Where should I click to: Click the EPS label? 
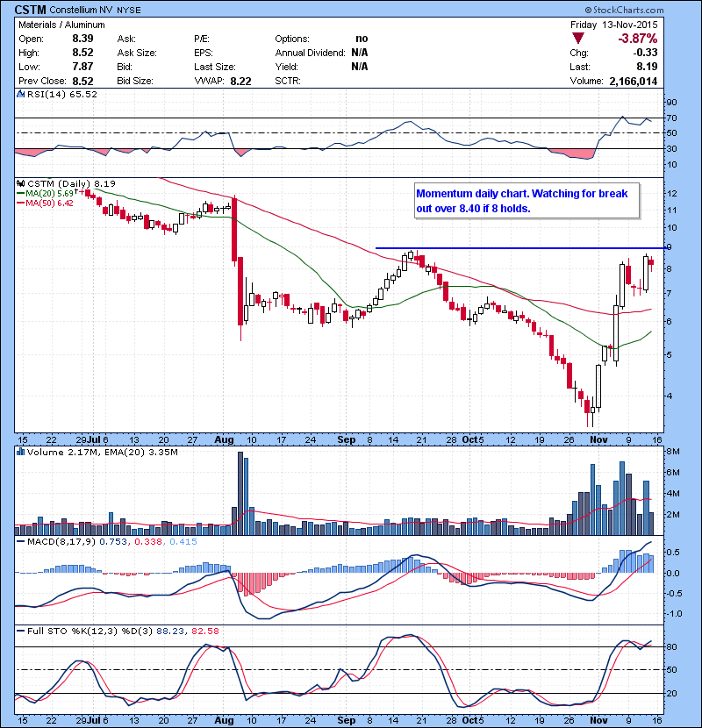[203, 53]
